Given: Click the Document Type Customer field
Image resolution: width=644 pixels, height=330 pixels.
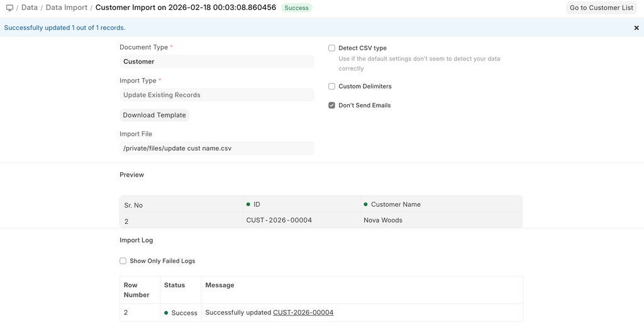Looking at the screenshot, I should (x=216, y=62).
